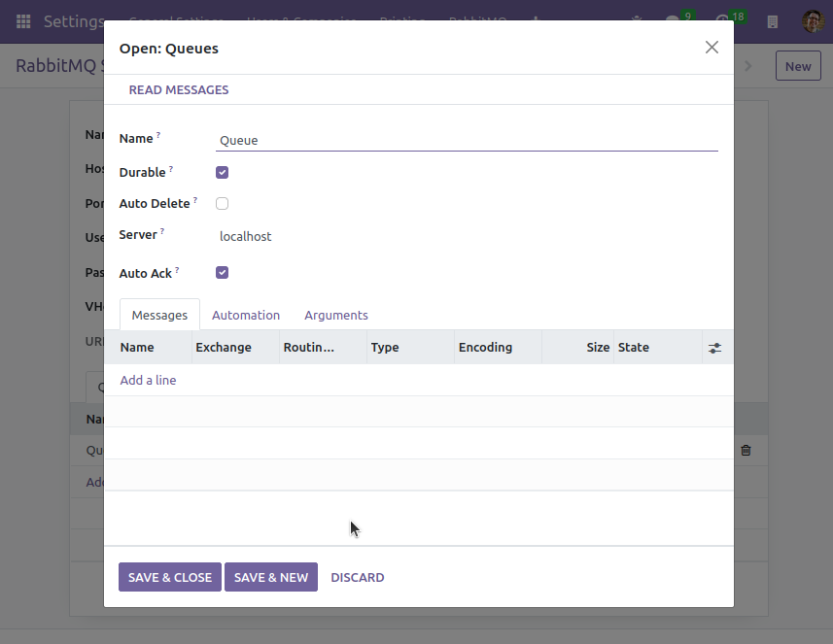The image size is (833, 644).
Task: Open the company switcher building icon
Action: [x=773, y=21]
